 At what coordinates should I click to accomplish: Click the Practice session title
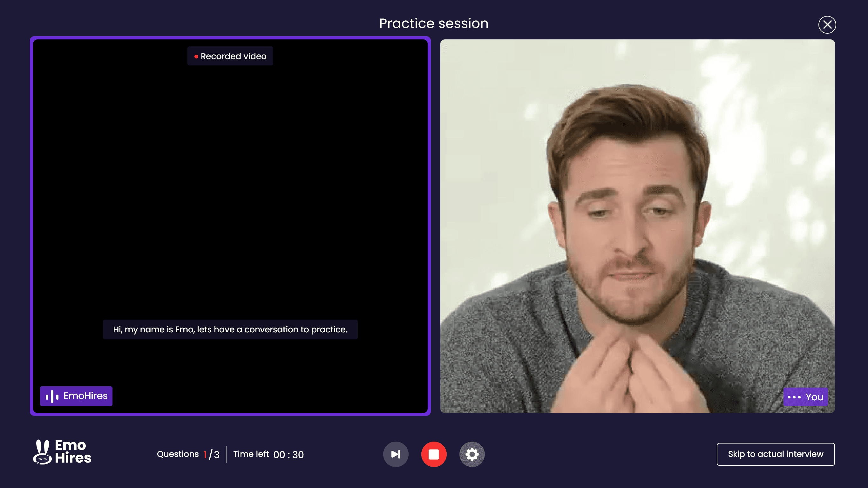tap(434, 24)
